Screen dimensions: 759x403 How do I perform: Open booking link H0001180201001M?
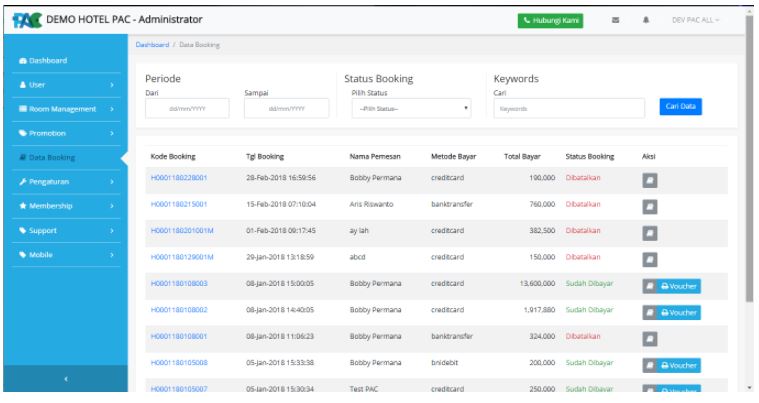point(182,230)
